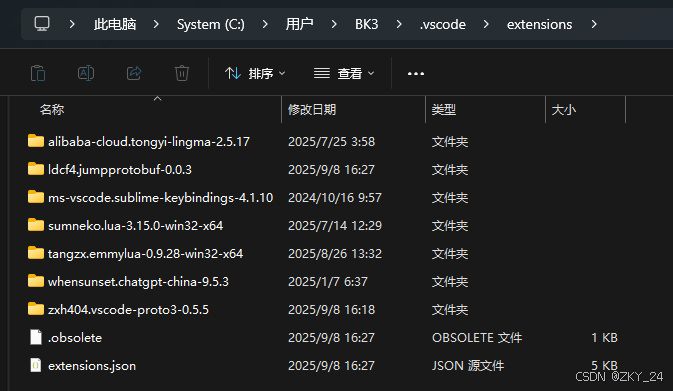Image resolution: width=673 pixels, height=391 pixels.
Task: Sort by 类型 column header
Action: (x=444, y=110)
